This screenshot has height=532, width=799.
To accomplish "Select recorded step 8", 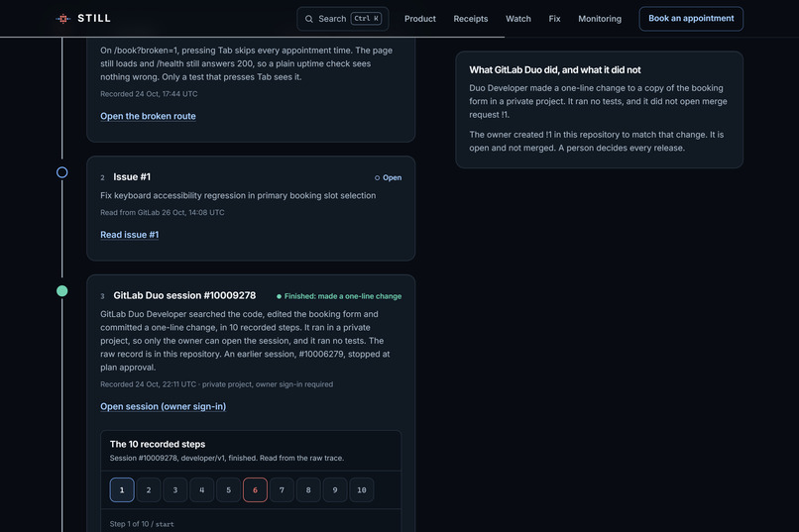I will [x=308, y=489].
